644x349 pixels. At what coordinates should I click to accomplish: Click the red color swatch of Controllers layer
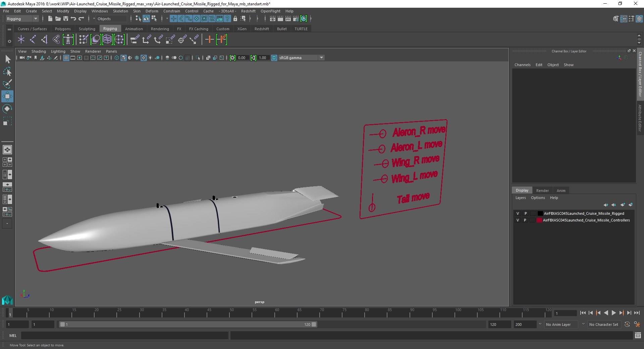tap(539, 220)
